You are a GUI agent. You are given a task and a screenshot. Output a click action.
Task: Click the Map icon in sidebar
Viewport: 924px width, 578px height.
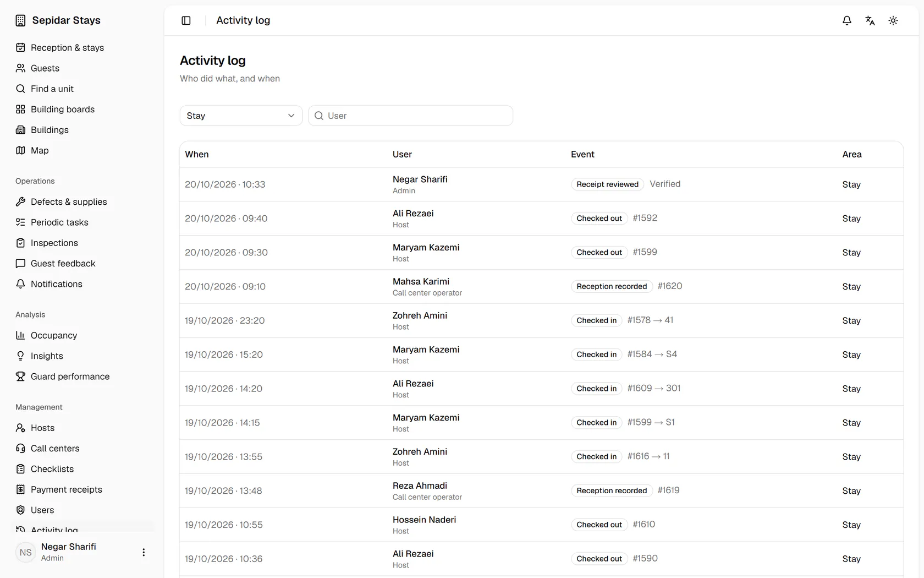[x=20, y=150]
